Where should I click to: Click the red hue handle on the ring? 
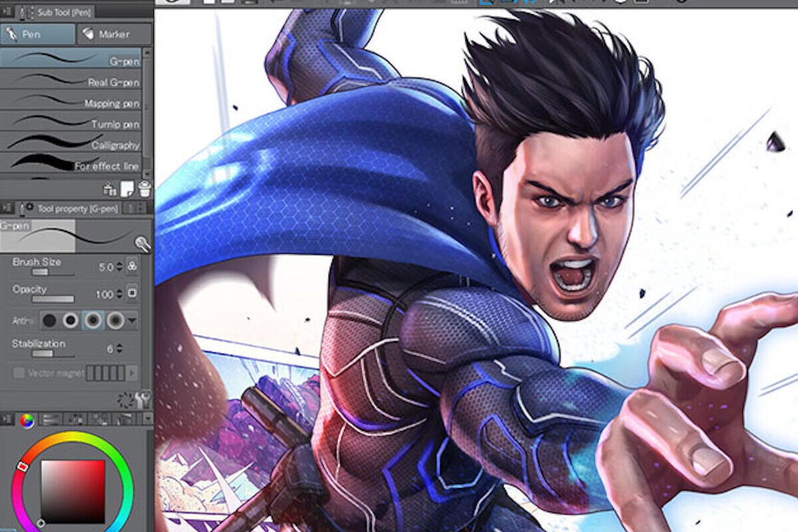coord(21,467)
